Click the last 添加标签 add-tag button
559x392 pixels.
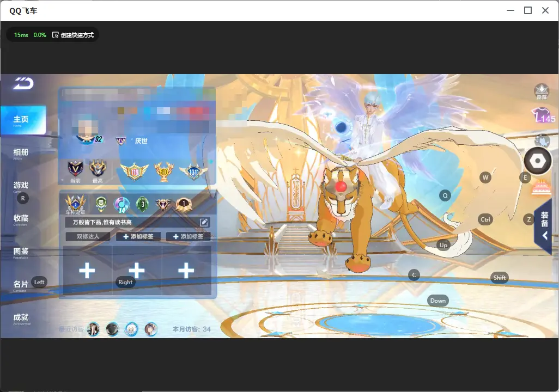188,236
